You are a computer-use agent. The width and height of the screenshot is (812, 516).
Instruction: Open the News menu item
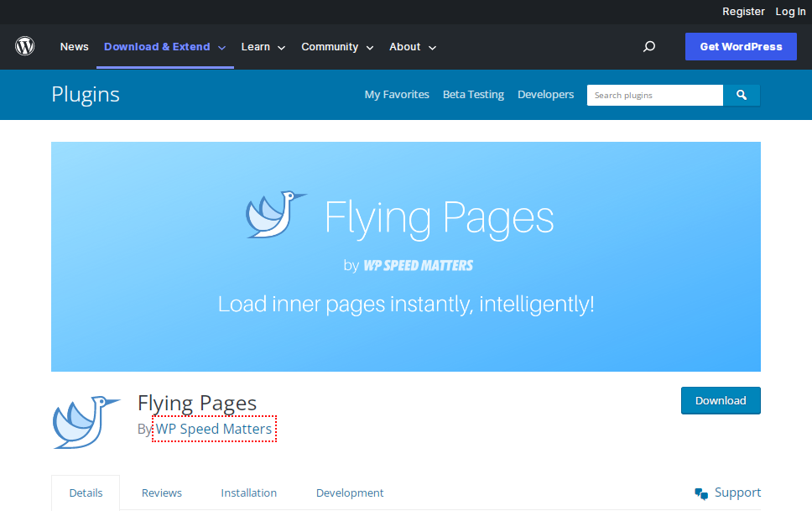coord(74,47)
